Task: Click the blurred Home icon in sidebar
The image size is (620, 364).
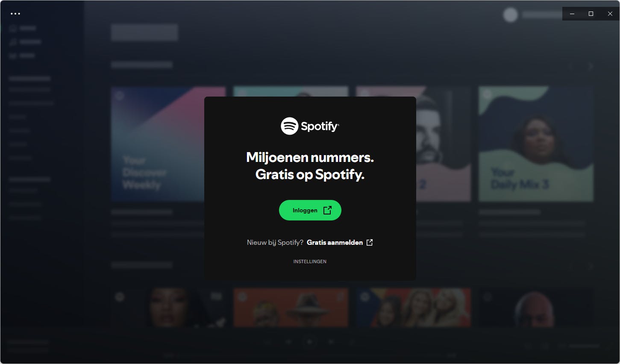Action: point(13,28)
